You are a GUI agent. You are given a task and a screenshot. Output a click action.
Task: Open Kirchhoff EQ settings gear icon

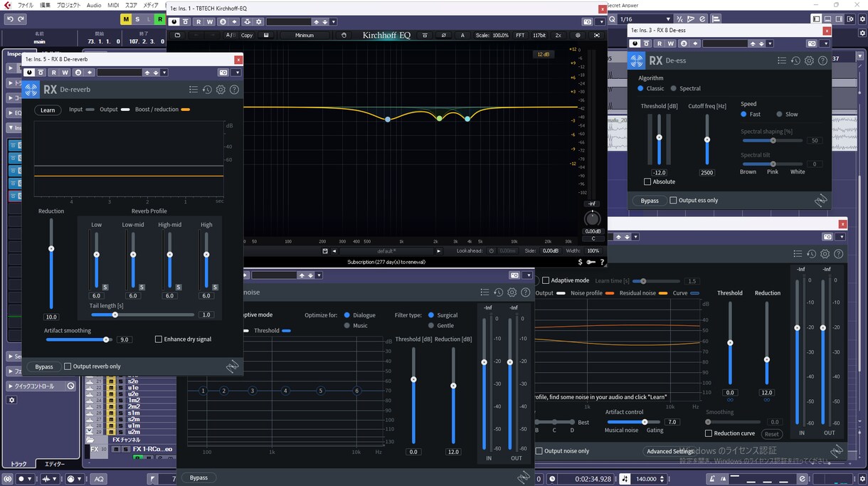[x=578, y=35]
